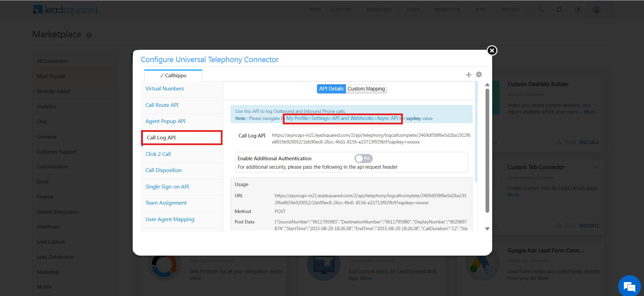Click the scroll down arrow in the dialog

pos(487,229)
